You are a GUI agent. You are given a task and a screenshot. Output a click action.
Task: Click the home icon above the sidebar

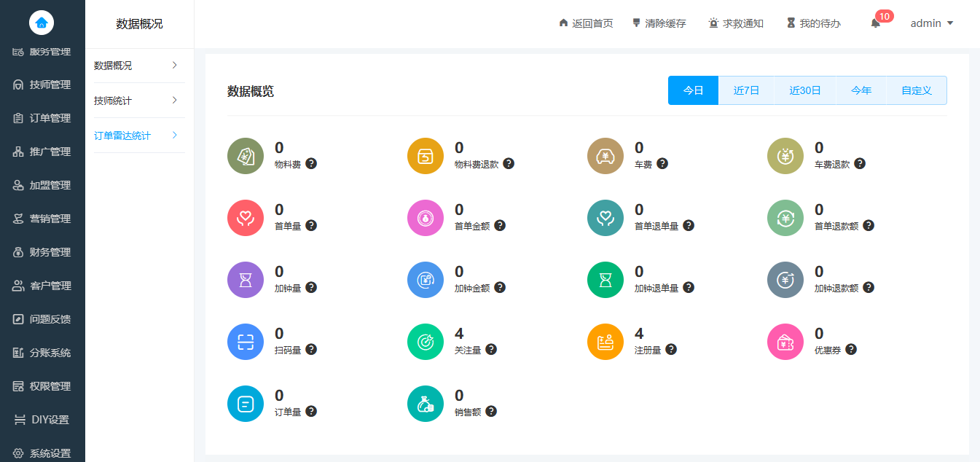pyautogui.click(x=42, y=23)
